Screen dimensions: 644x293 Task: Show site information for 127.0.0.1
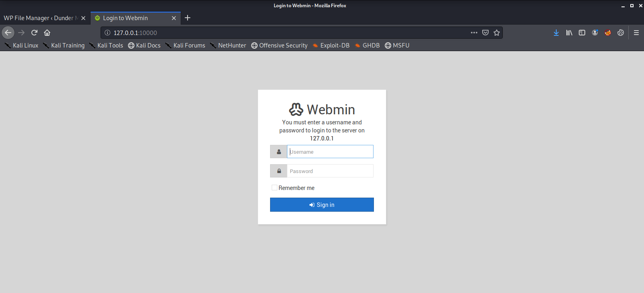(107, 33)
